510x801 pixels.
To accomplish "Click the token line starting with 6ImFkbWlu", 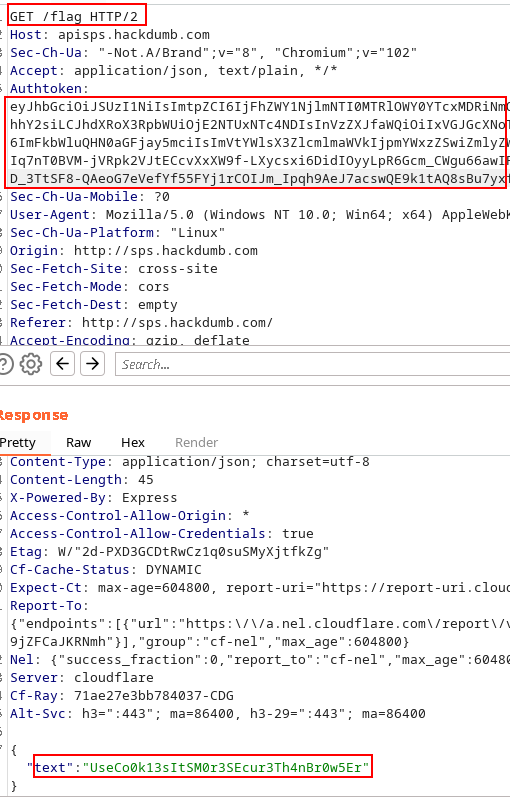I will pos(260,143).
